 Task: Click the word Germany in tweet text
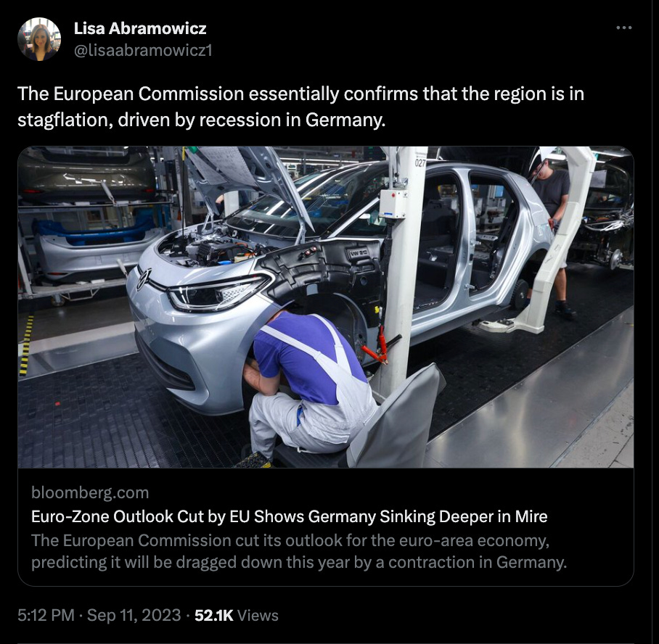click(344, 120)
